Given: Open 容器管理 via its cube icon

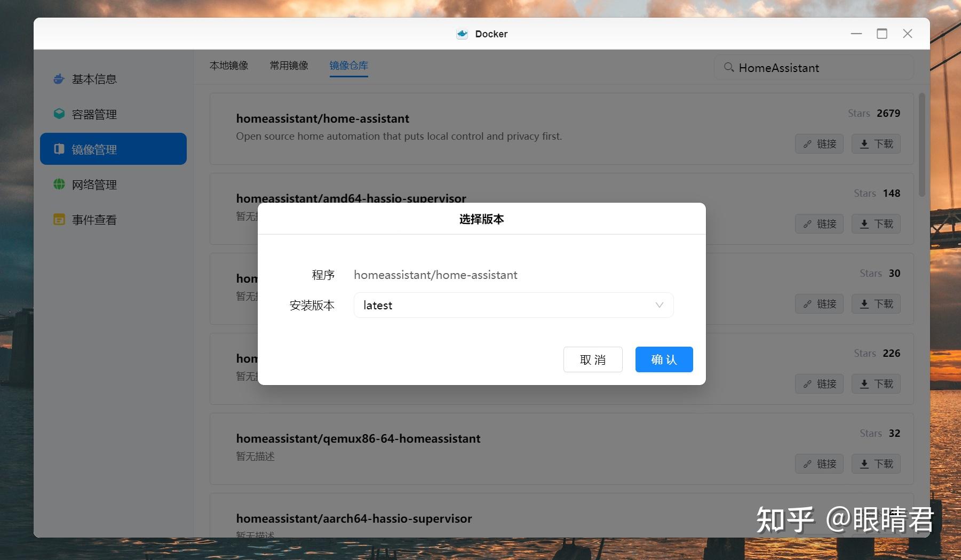Looking at the screenshot, I should pos(59,114).
